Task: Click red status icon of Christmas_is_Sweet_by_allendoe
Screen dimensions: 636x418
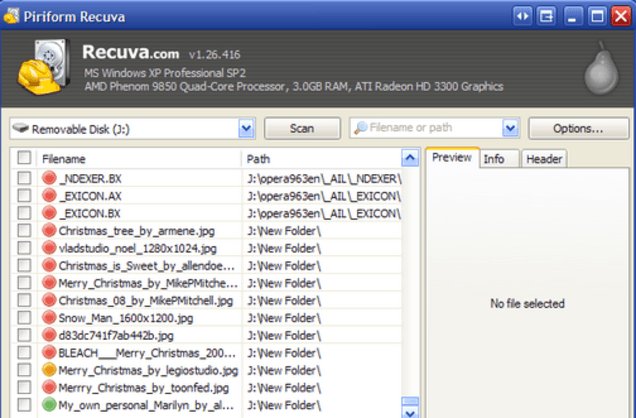Action: tap(49, 265)
